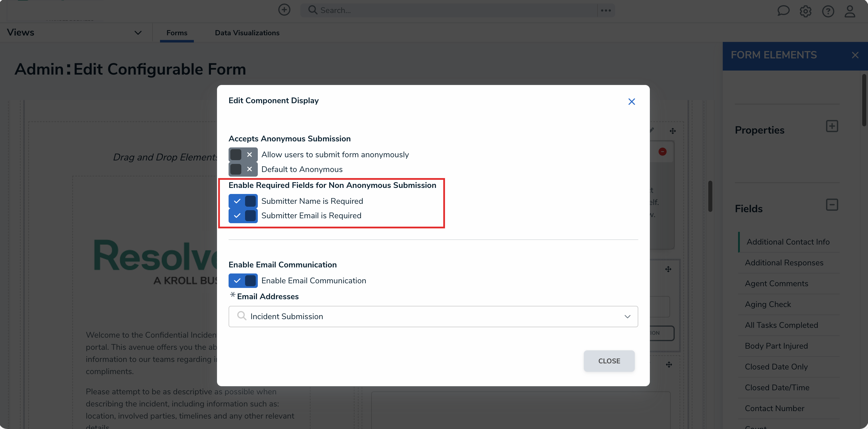
Task: Click the CLOSE button in the dialog
Action: click(x=609, y=361)
